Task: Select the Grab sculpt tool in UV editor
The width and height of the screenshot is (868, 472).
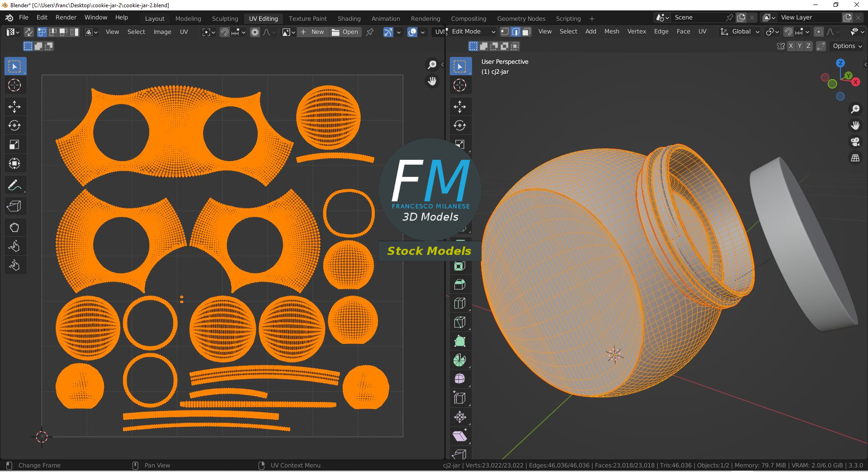Action: pyautogui.click(x=14, y=227)
